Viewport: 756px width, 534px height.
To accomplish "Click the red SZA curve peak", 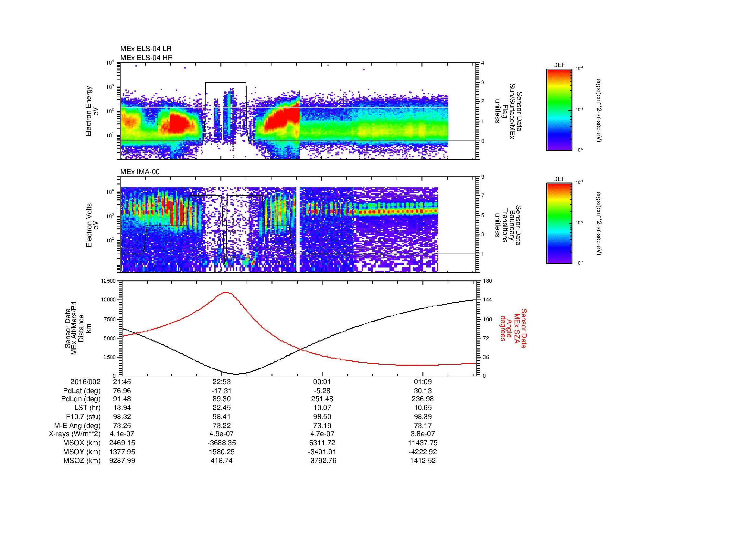I will point(226,292).
